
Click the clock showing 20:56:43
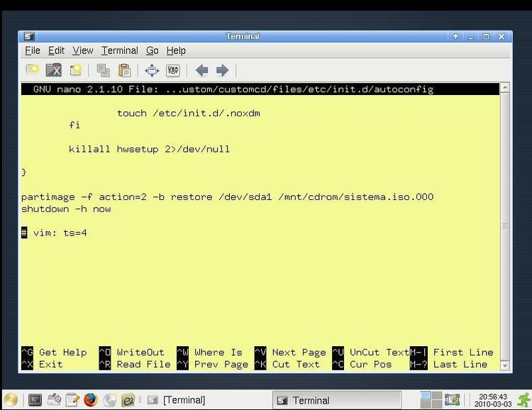(x=493, y=400)
